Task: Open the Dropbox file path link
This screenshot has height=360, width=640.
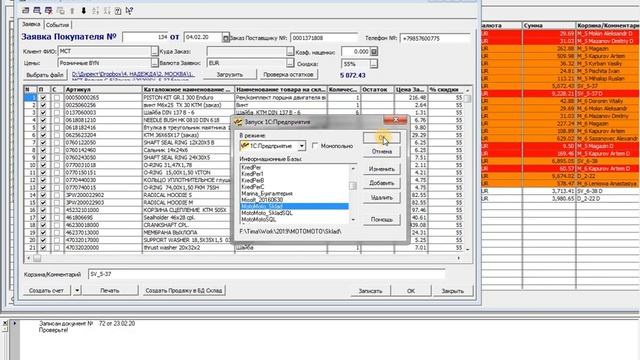Action: tap(133, 75)
